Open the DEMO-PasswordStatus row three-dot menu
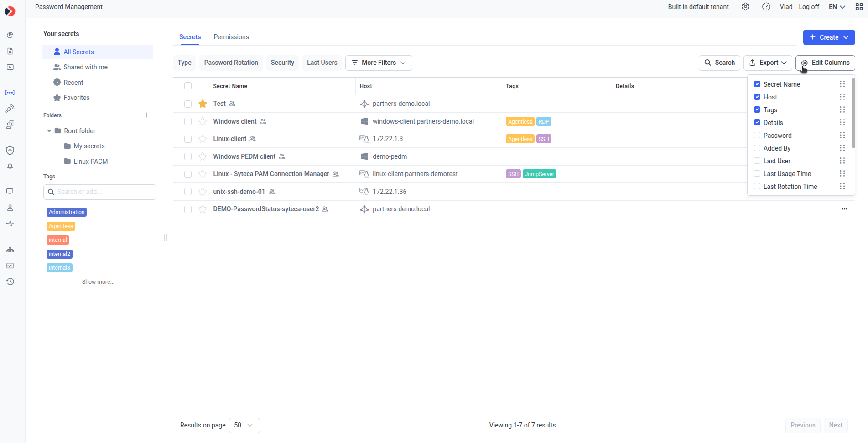Viewport: 868px width, 443px height. point(845,209)
